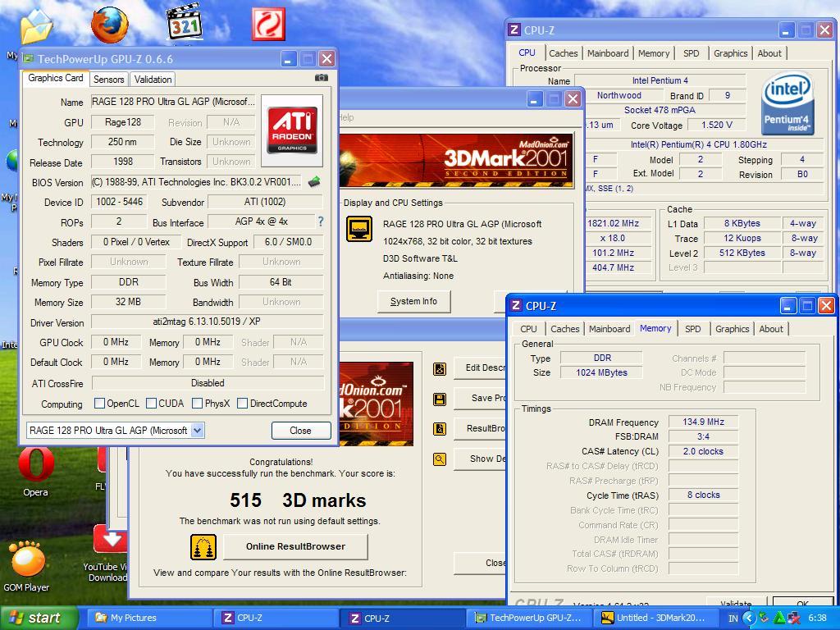The height and width of the screenshot is (630, 840).
Task: Click the Show Details magnifier icon
Action: pos(440,459)
